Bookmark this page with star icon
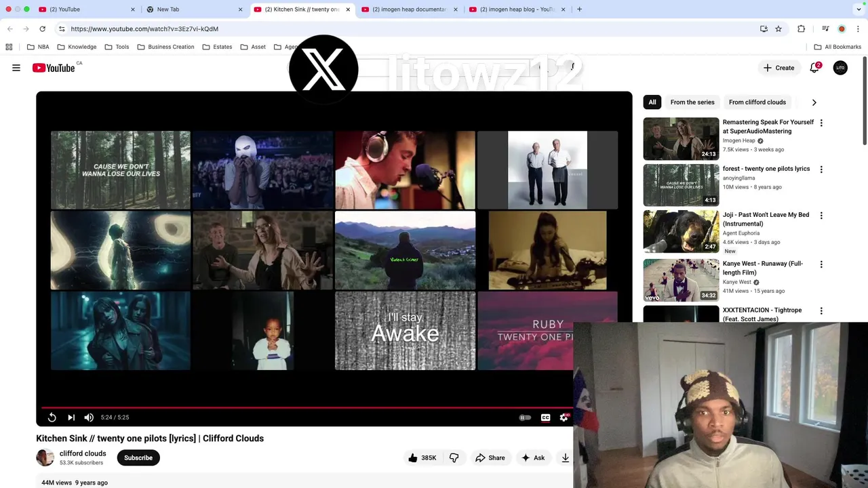This screenshot has height=488, width=868. coord(778,29)
